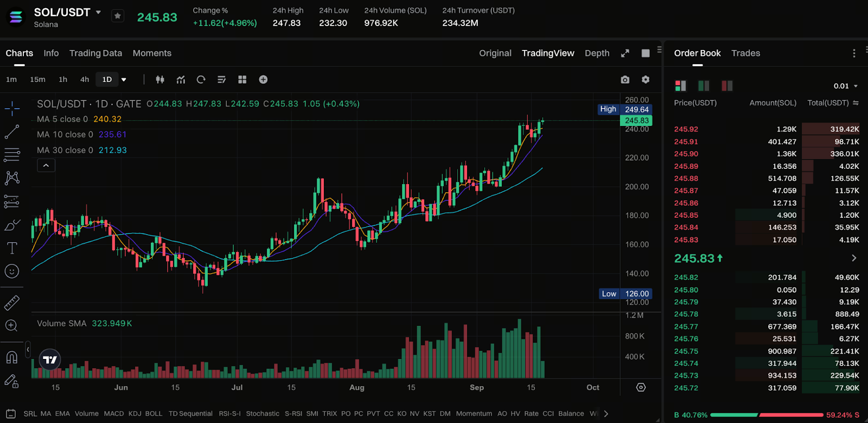
Task: Add the KDJ indicator
Action: tap(135, 414)
